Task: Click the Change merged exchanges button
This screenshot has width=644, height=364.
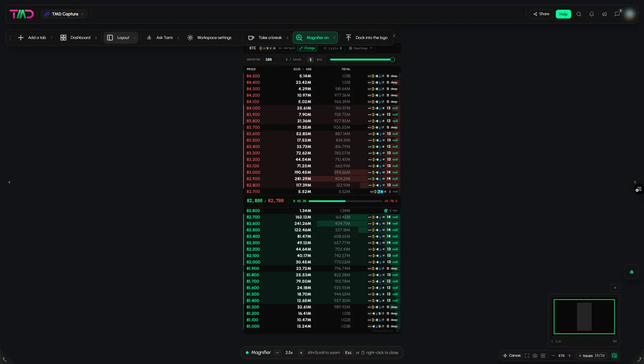Action: [307, 48]
